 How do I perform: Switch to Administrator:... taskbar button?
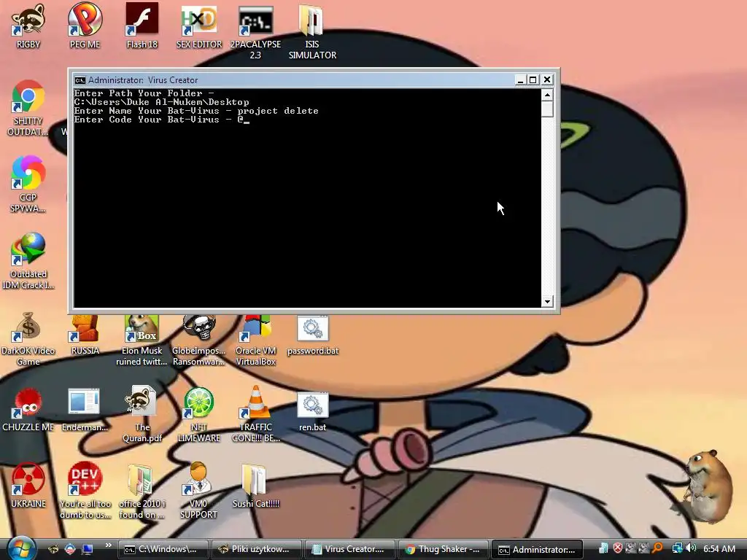(x=537, y=550)
